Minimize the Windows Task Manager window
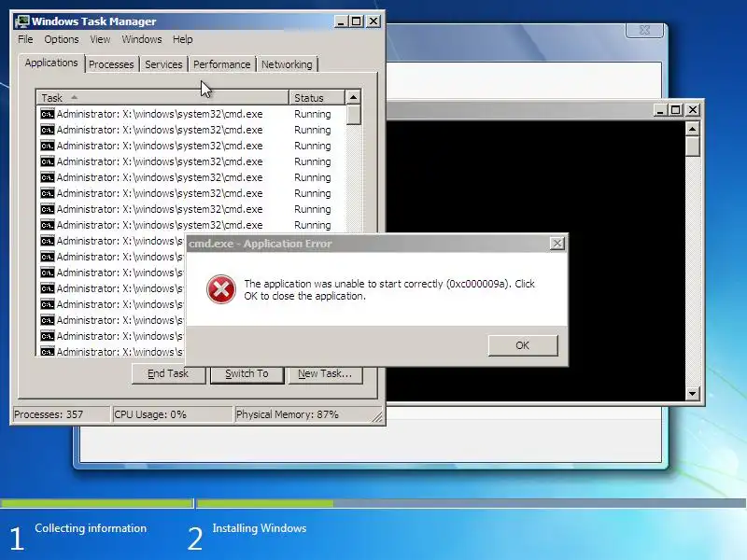747x560 pixels. tap(341, 21)
